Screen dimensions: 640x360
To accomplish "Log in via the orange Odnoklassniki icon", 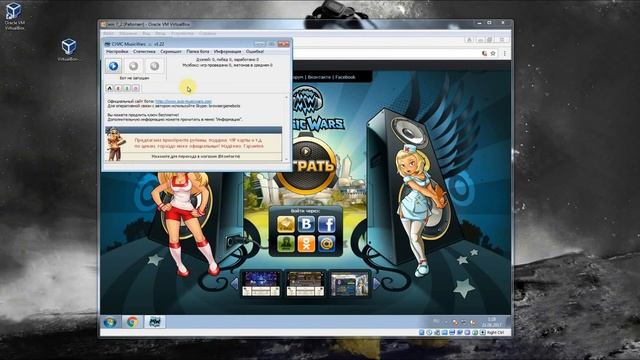I will click(306, 244).
